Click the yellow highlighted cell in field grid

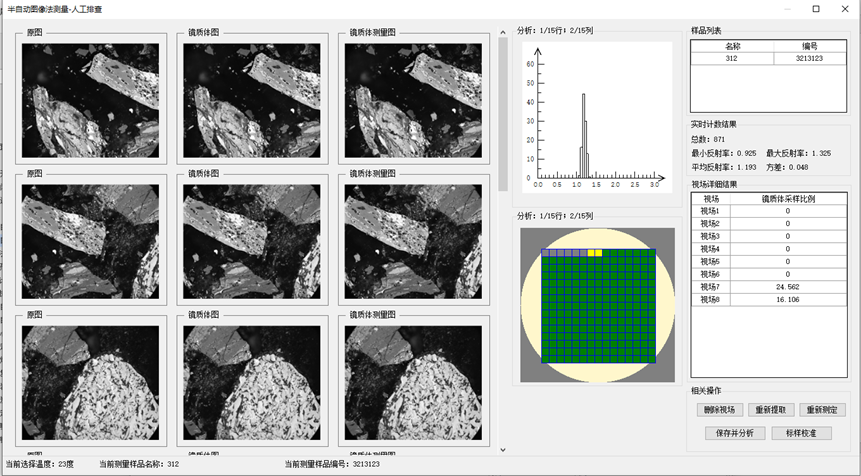pos(595,253)
